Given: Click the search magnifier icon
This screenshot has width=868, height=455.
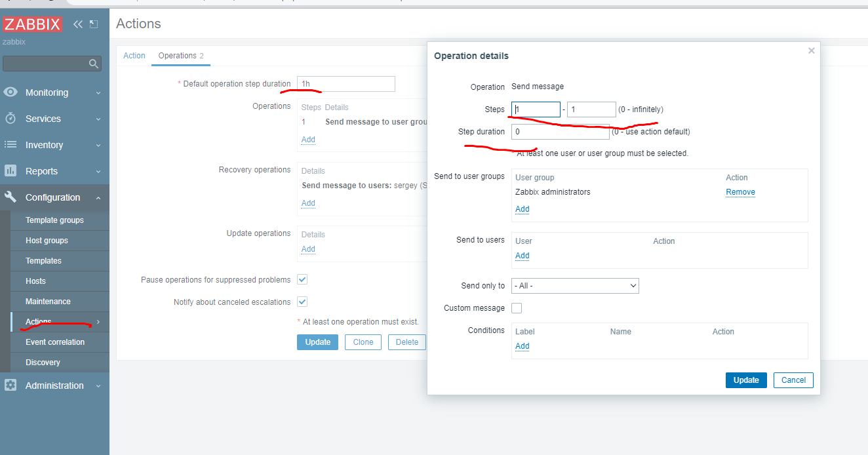Looking at the screenshot, I should (x=94, y=64).
